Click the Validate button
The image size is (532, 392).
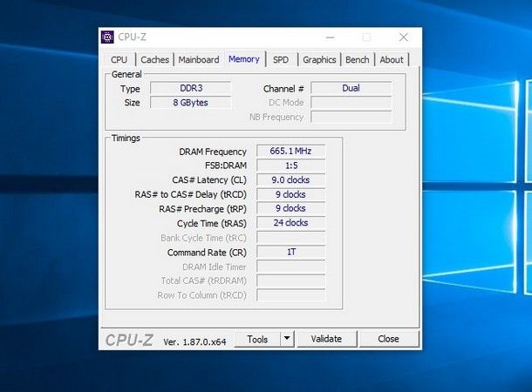326,339
